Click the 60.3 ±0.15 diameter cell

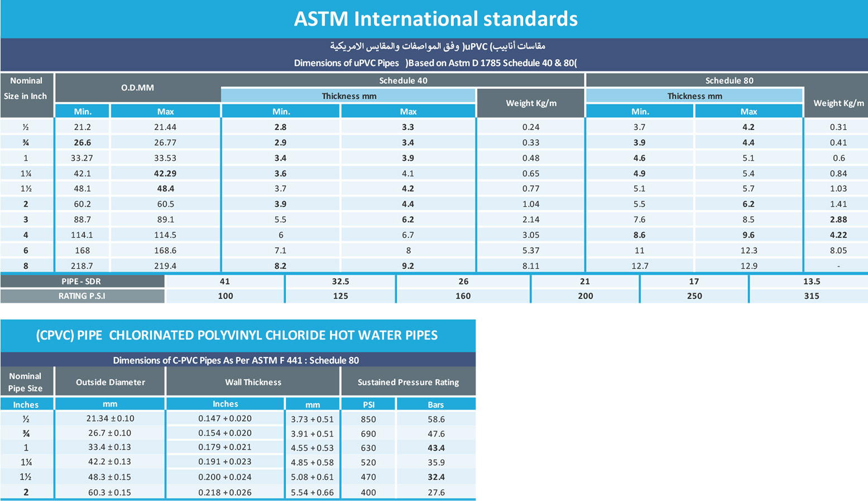[110, 492]
